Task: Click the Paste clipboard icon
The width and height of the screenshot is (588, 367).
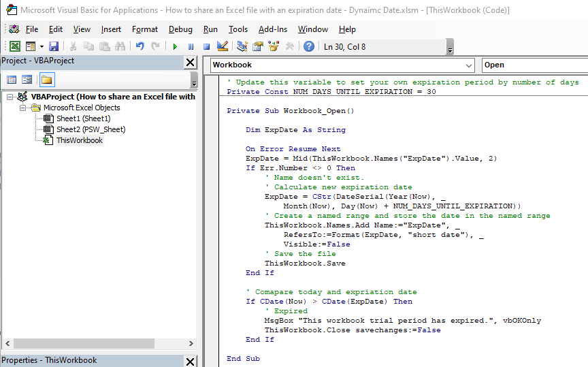Action: click(104, 46)
